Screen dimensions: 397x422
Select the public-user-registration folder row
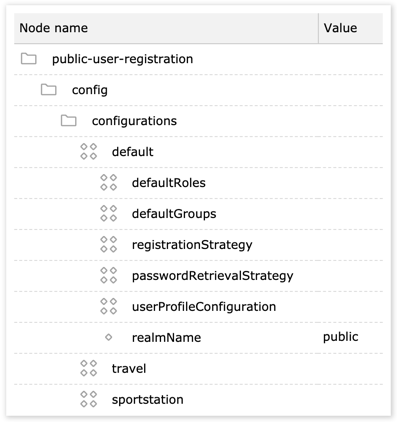[198, 59]
